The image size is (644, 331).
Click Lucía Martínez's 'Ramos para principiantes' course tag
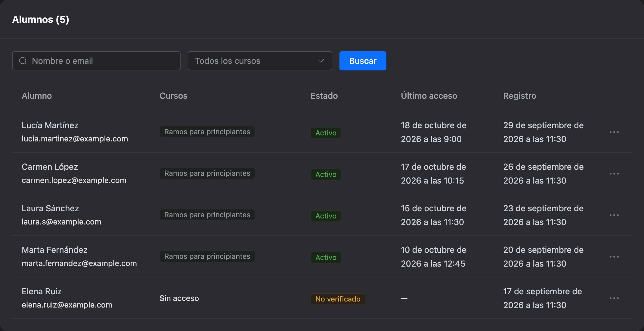(x=207, y=132)
